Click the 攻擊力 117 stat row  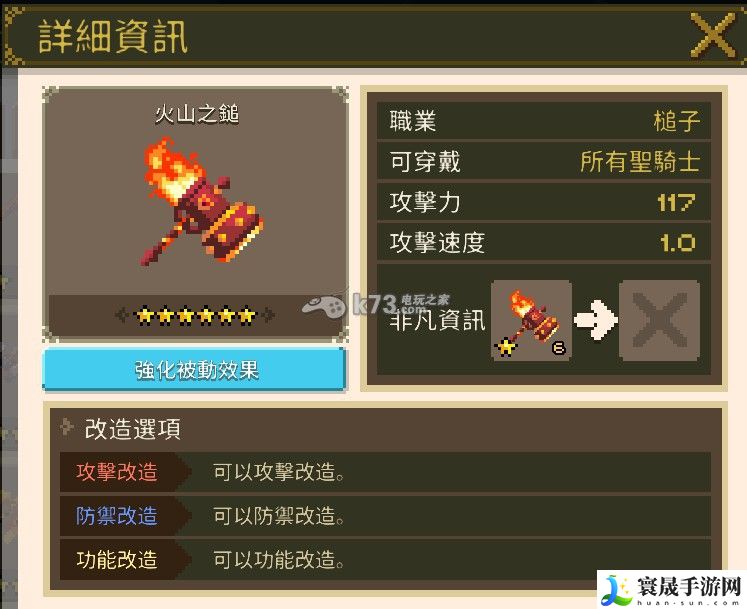(x=544, y=202)
